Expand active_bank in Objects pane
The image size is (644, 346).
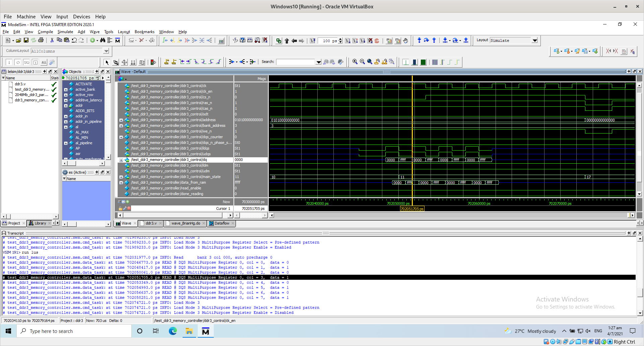pyautogui.click(x=66, y=90)
